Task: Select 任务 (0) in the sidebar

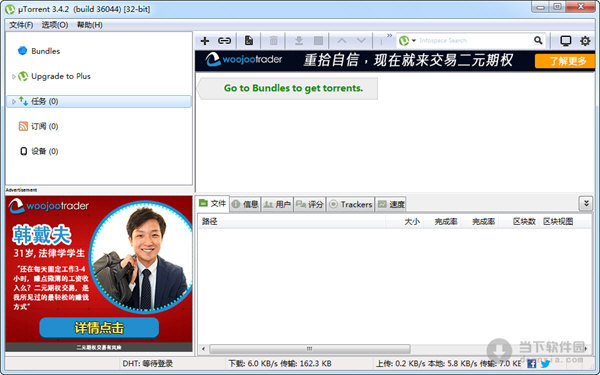Action: click(x=99, y=101)
